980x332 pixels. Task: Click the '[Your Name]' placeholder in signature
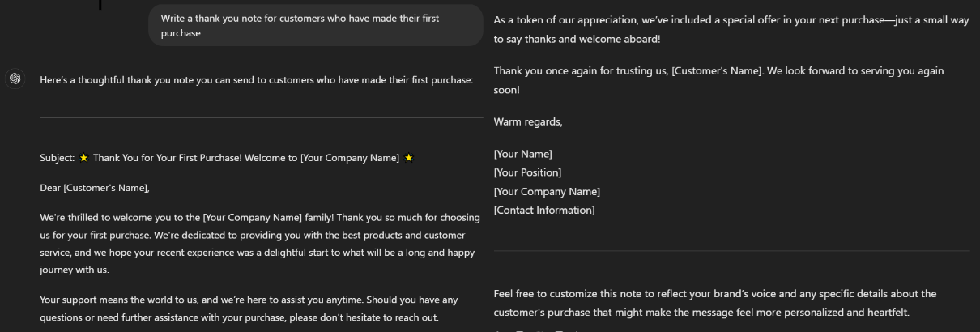pos(523,154)
